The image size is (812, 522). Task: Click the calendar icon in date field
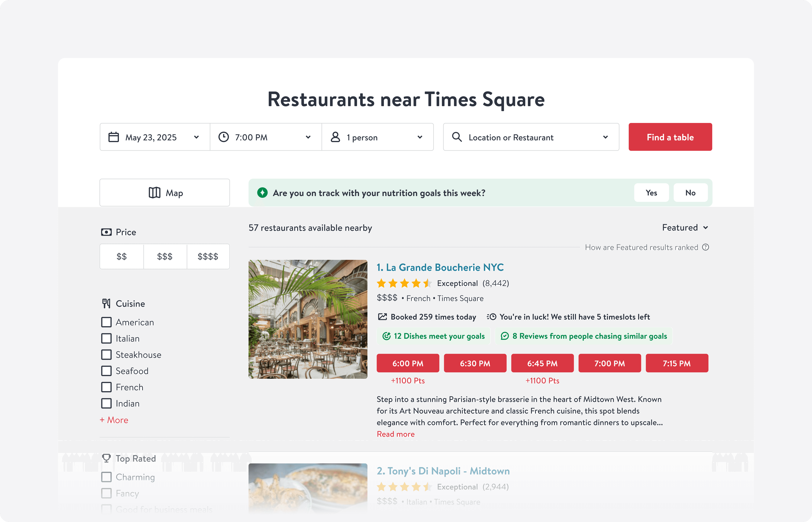(x=113, y=137)
